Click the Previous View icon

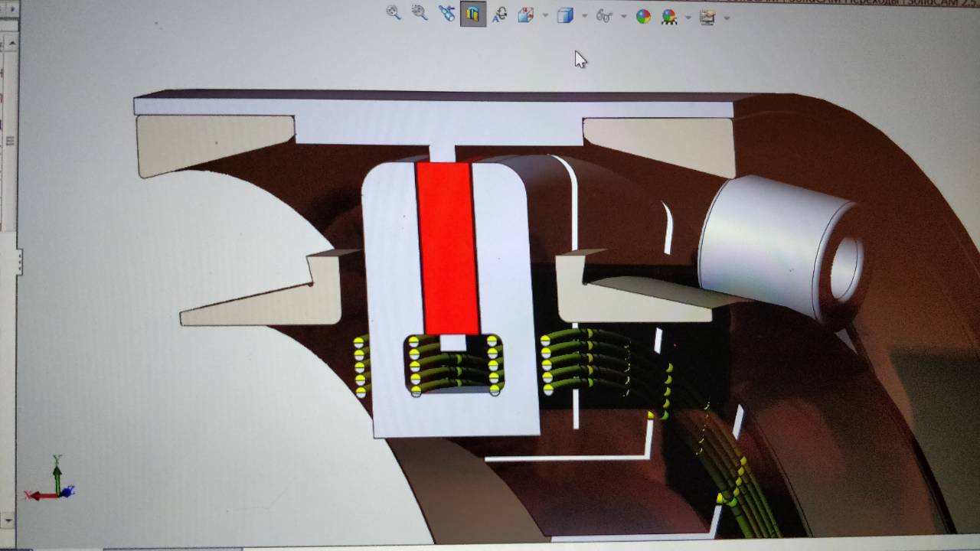tap(446, 14)
